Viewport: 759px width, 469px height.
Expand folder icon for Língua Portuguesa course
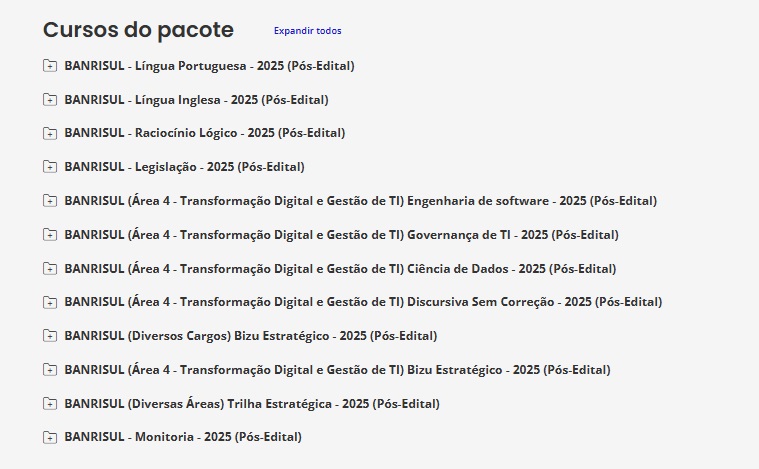point(50,65)
